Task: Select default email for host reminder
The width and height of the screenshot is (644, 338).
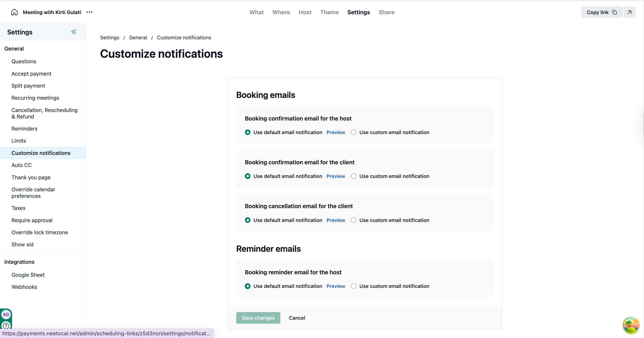Action: [x=248, y=286]
